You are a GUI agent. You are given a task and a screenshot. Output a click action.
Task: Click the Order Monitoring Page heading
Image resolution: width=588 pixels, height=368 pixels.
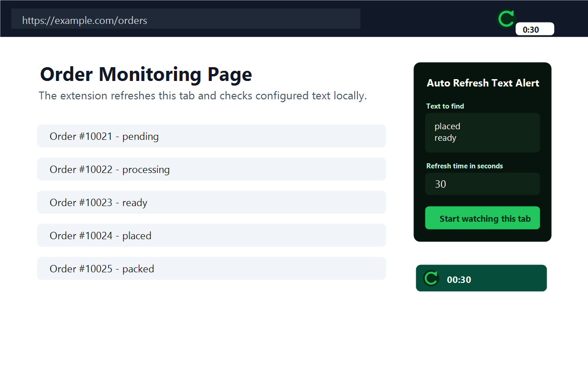point(146,74)
